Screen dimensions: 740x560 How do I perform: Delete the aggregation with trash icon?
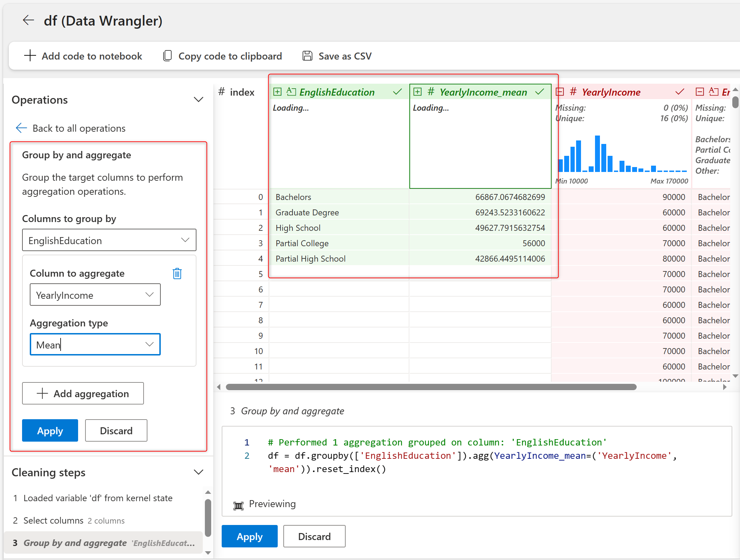(x=177, y=274)
